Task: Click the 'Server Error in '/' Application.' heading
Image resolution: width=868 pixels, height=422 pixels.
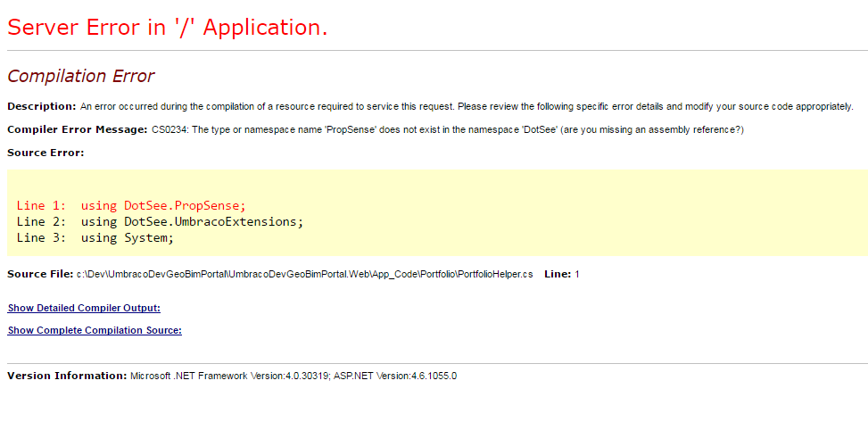Action: pyautogui.click(x=168, y=27)
